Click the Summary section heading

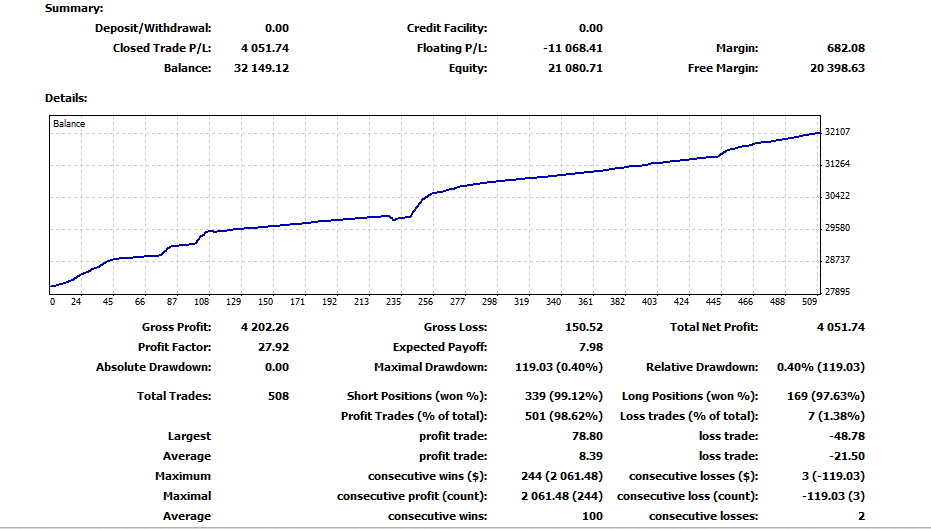(74, 8)
